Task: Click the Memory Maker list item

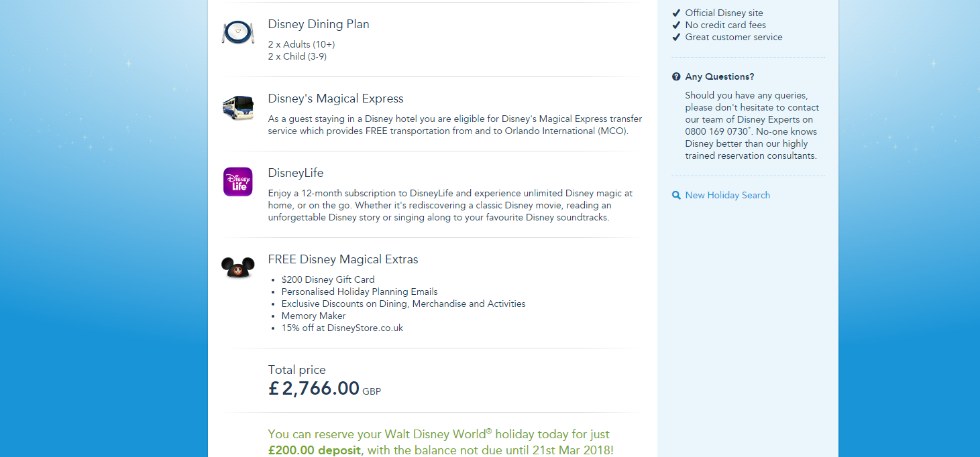Action: click(313, 316)
